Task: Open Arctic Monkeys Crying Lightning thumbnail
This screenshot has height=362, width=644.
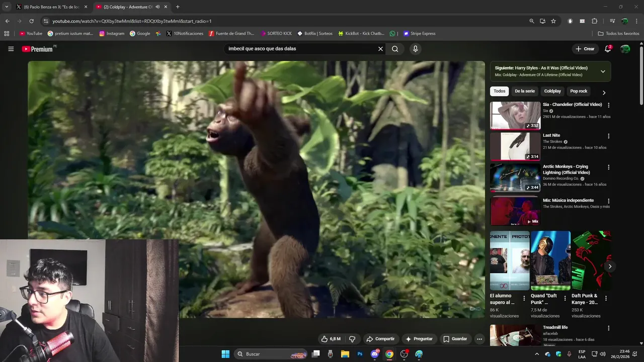Action: point(515,177)
